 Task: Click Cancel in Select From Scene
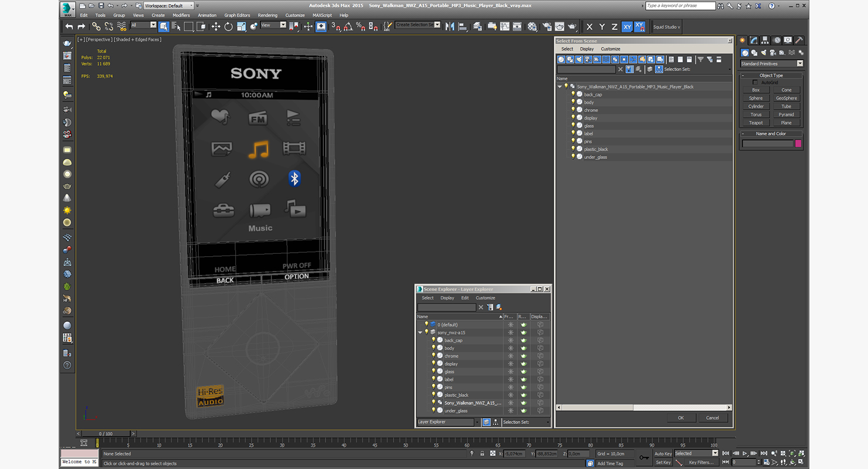pyautogui.click(x=712, y=418)
